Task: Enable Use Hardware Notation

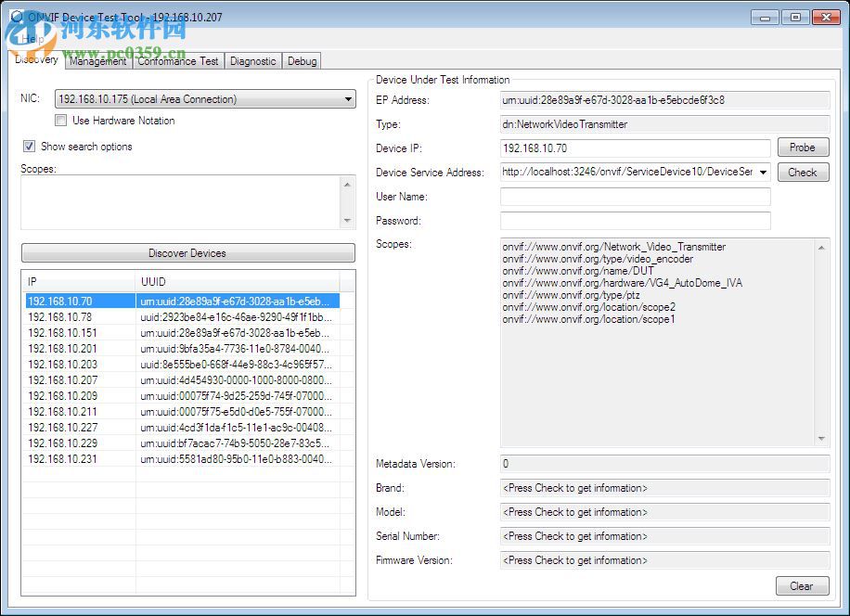Action: 60,120
